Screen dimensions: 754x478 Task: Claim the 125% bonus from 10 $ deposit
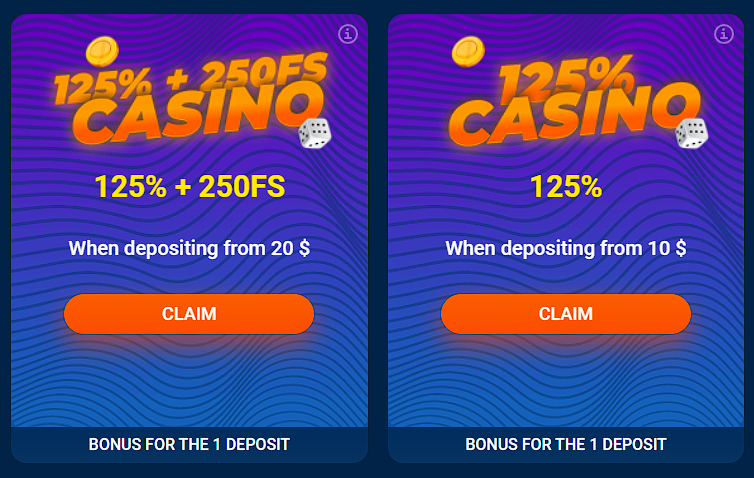(x=566, y=314)
